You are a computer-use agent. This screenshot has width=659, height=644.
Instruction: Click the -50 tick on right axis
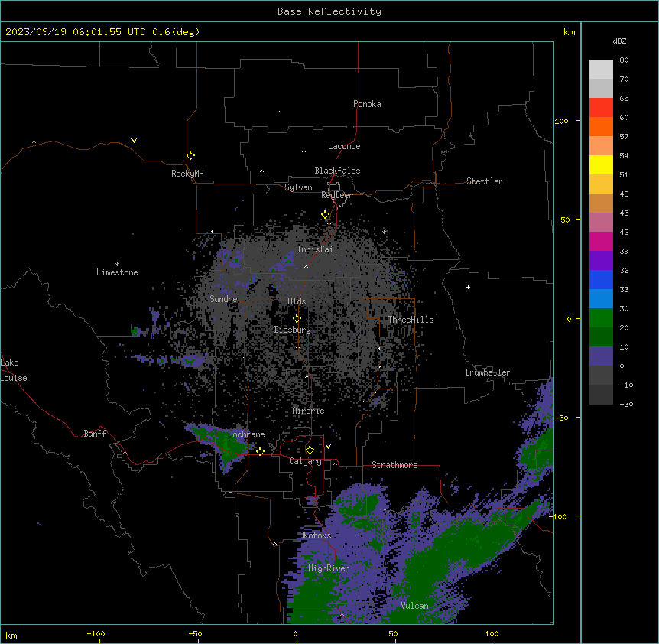coord(561,418)
